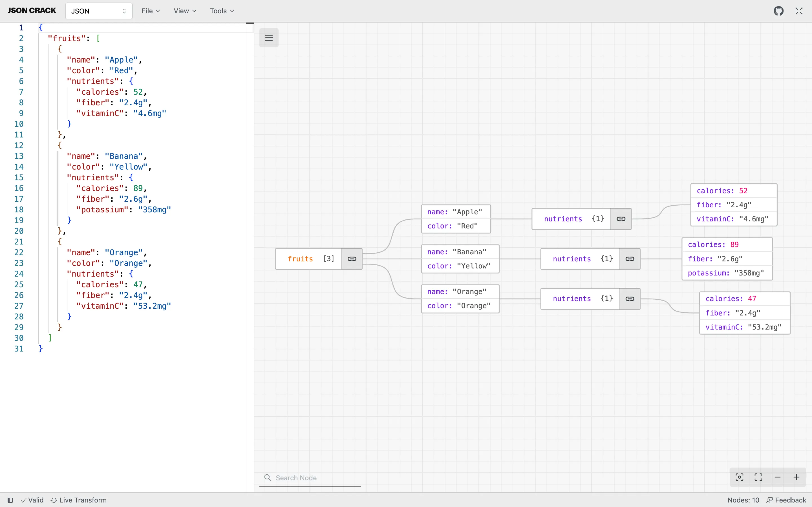
Task: Click the center-focus icon near the zoom controls
Action: pos(739,477)
